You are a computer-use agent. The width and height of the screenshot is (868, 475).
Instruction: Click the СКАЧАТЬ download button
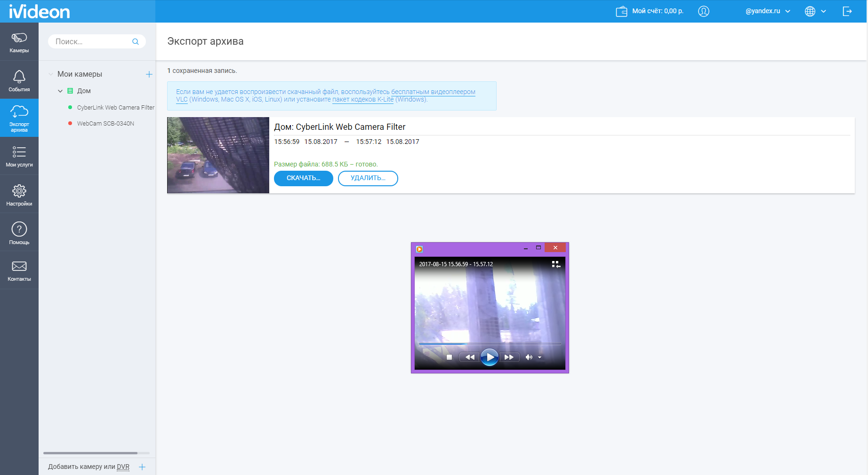pyautogui.click(x=303, y=178)
